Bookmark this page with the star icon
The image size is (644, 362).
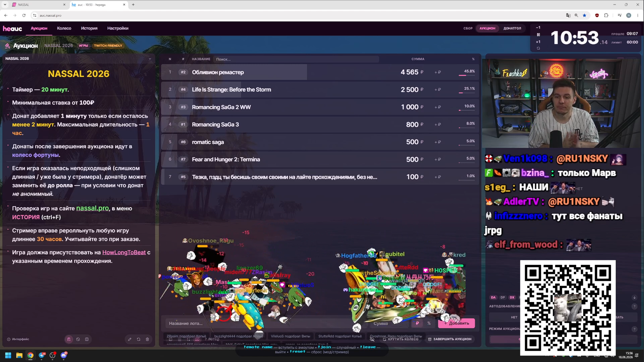pos(585,15)
